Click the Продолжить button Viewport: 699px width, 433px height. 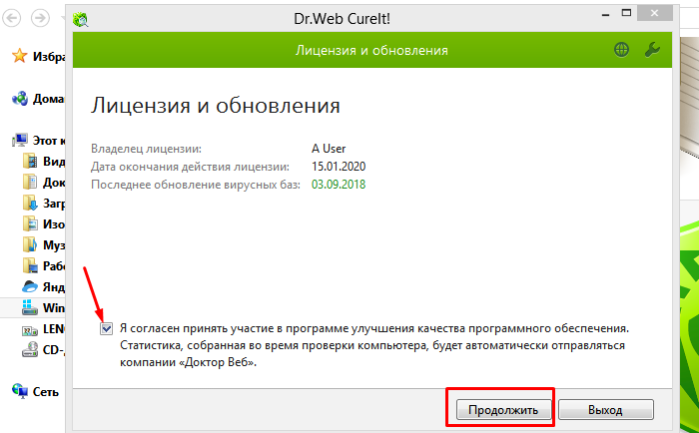[x=503, y=409]
